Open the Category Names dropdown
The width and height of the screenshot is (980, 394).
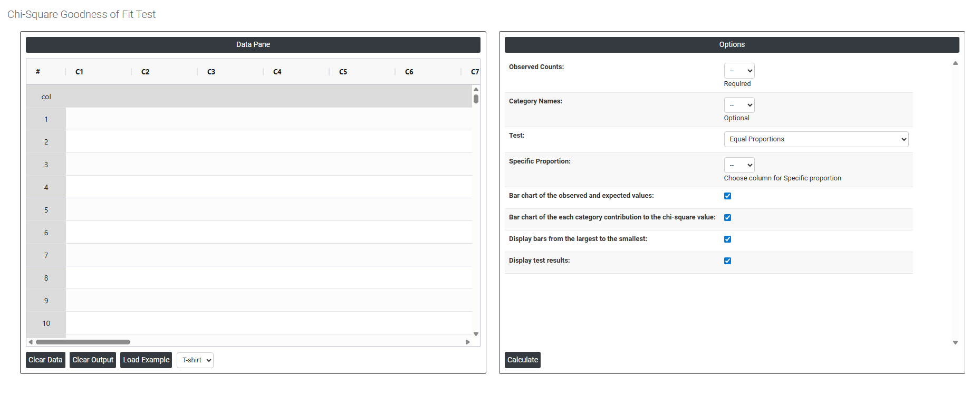(x=739, y=105)
